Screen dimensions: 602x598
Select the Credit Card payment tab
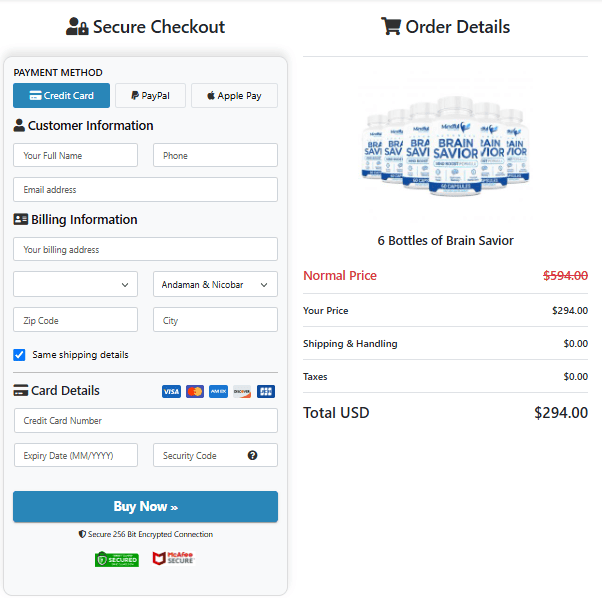tap(61, 96)
